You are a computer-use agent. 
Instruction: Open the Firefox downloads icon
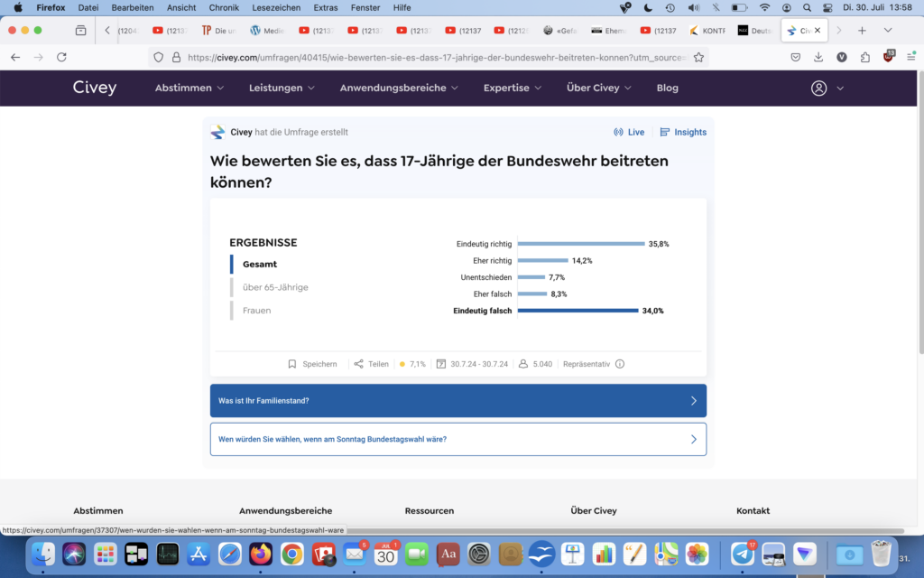pos(818,57)
